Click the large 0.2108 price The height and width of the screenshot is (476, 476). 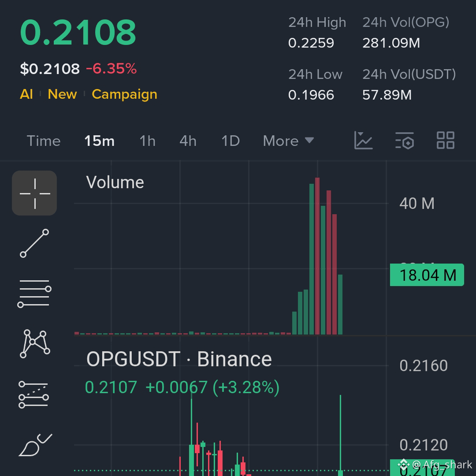click(78, 32)
